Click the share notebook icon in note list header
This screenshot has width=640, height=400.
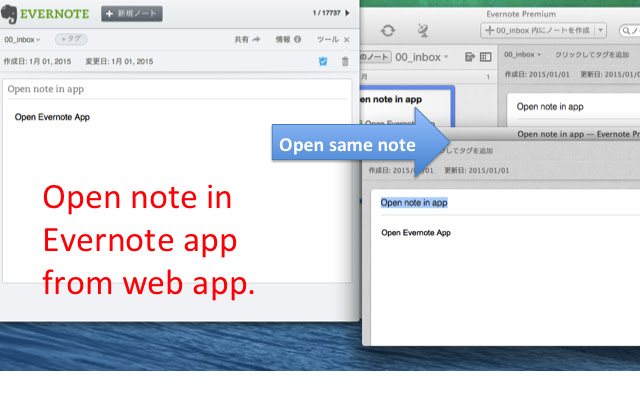coord(470,57)
